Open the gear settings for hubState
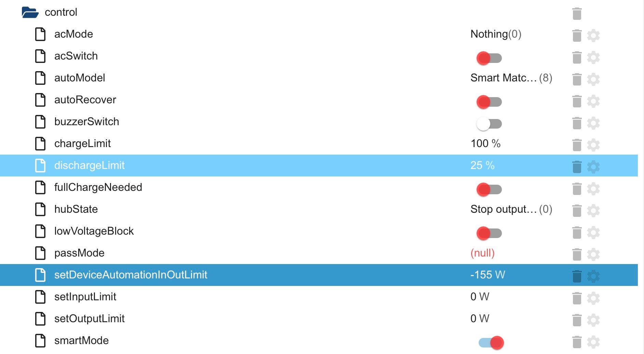This screenshot has width=644, height=354. tap(593, 210)
